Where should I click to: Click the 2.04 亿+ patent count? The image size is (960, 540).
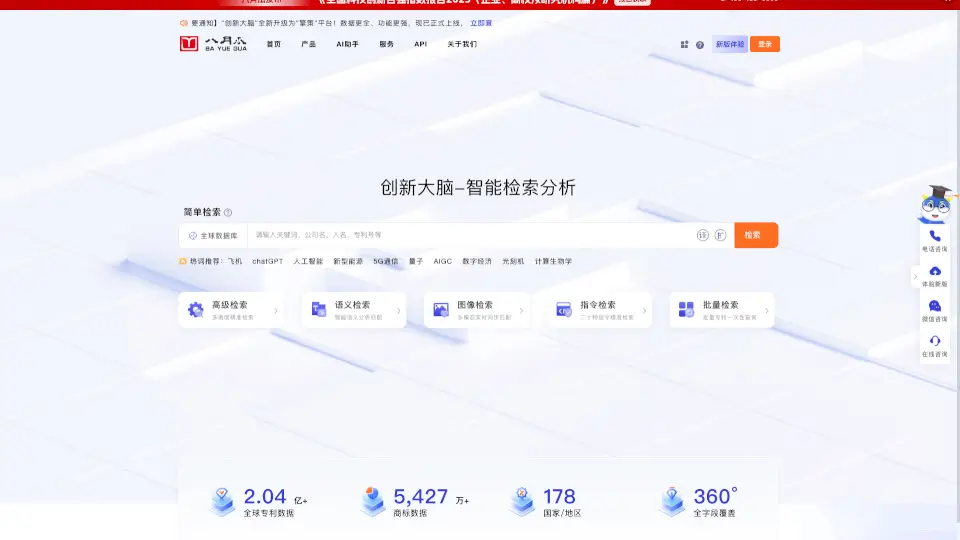[276, 497]
